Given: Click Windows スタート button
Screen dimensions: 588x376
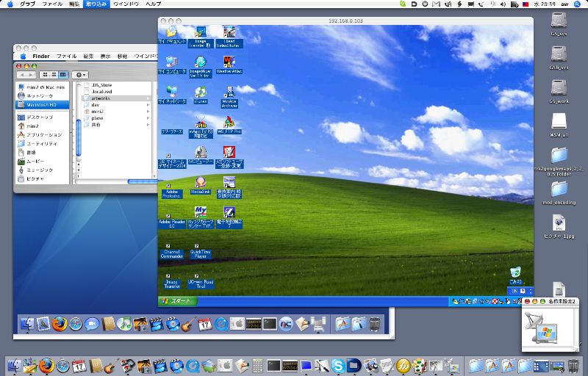Looking at the screenshot, I should [x=177, y=301].
